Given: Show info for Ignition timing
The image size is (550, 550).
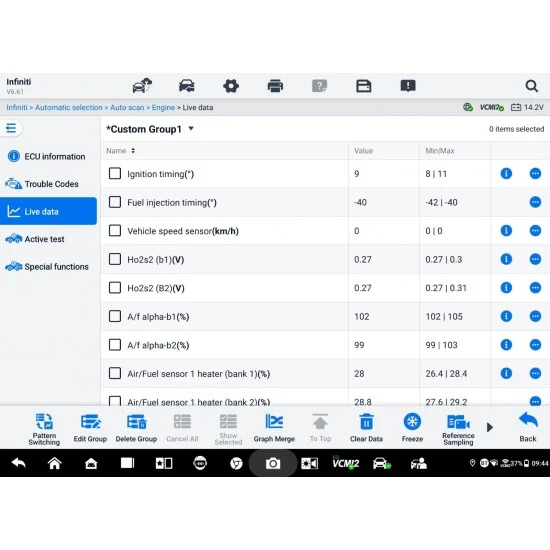Looking at the screenshot, I should pyautogui.click(x=506, y=173).
